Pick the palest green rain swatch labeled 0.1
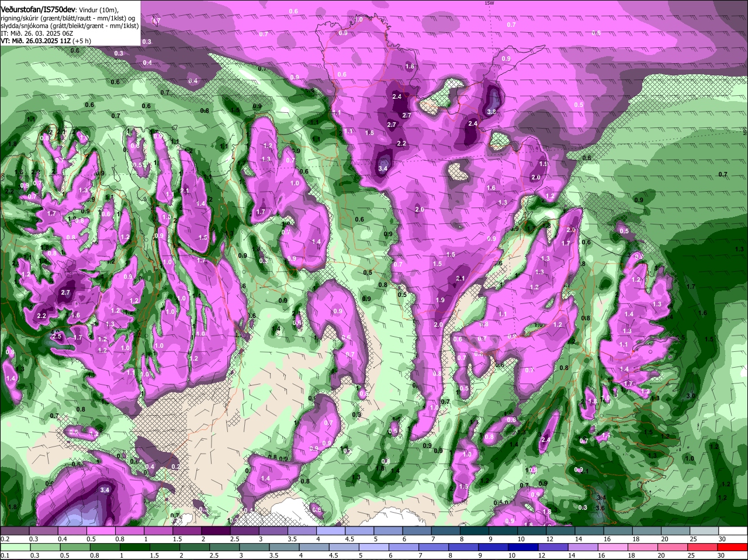Screen dimensions: 748x560 click(x=15, y=547)
